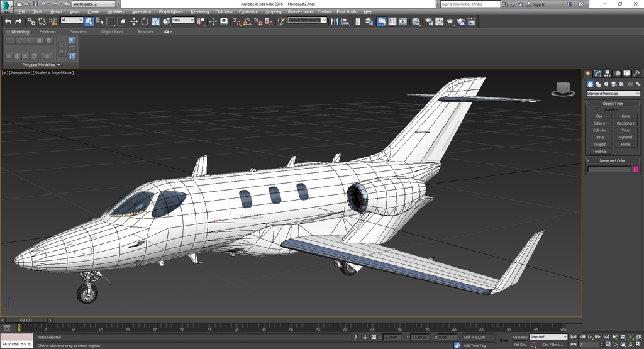Open the Rendering menu
This screenshot has height=349, width=644.
(199, 11)
